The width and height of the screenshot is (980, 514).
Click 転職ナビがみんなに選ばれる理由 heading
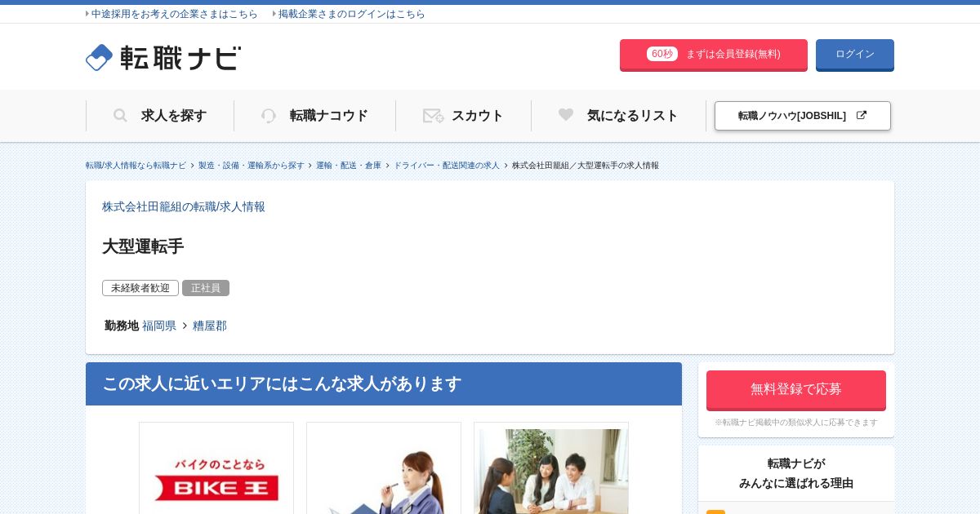(796, 473)
